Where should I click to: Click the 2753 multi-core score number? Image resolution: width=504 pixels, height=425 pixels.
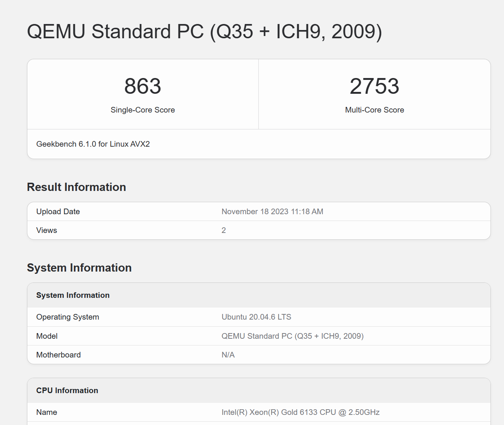click(374, 86)
